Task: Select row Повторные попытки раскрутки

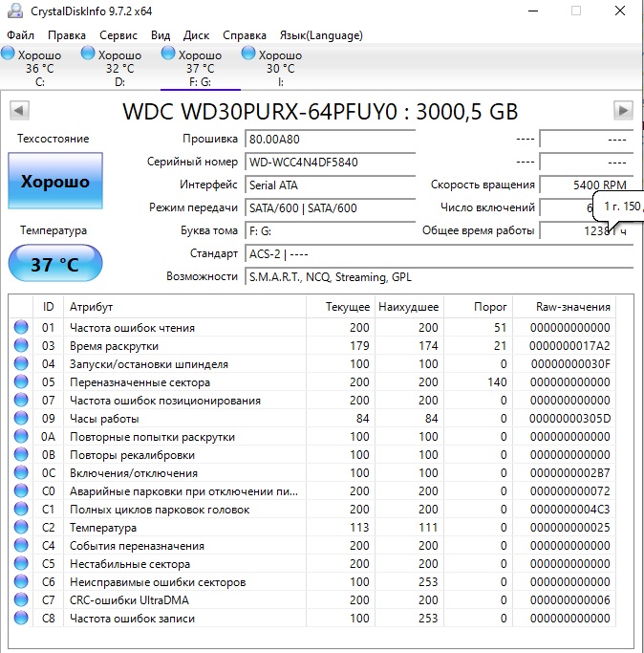Action: pos(312,436)
